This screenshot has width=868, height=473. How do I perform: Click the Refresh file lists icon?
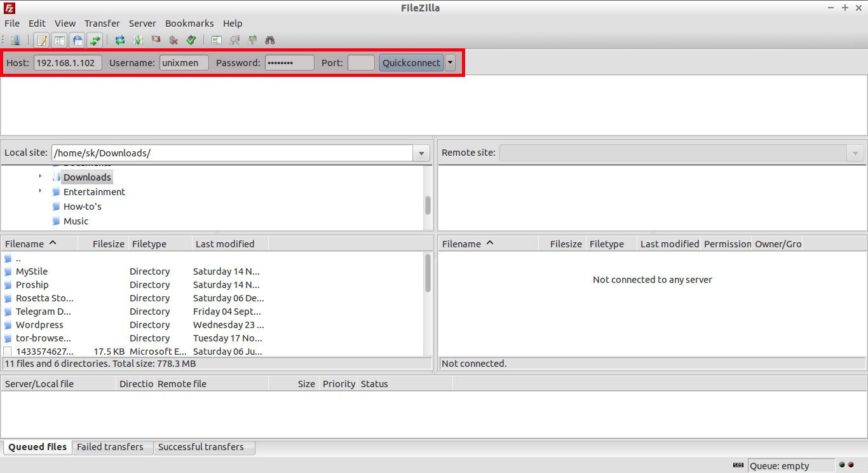(x=120, y=40)
